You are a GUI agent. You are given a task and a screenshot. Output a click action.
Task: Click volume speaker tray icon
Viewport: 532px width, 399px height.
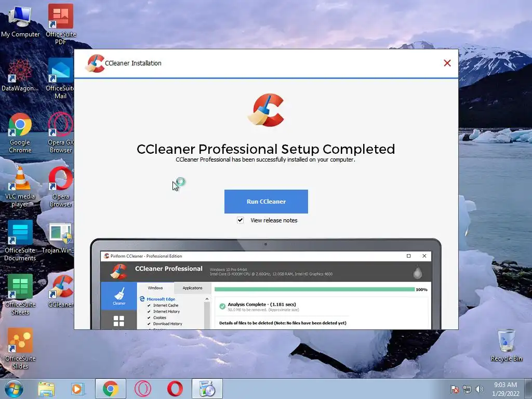point(479,389)
